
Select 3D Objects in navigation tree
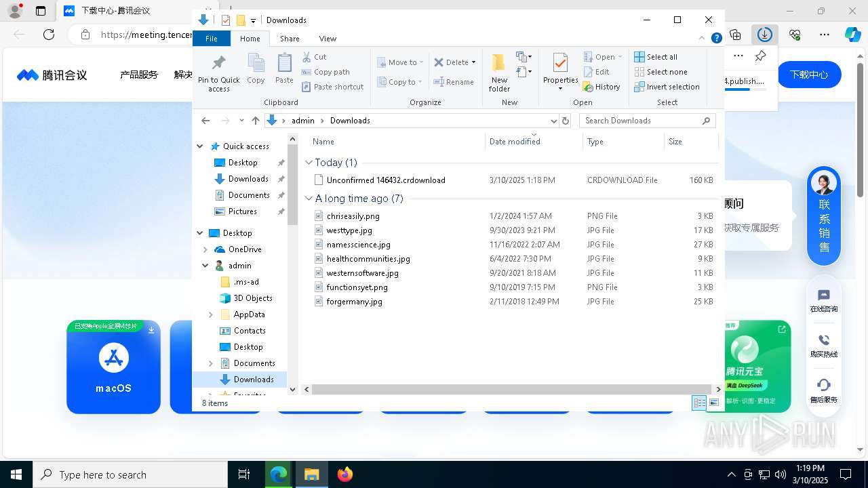[x=246, y=298]
